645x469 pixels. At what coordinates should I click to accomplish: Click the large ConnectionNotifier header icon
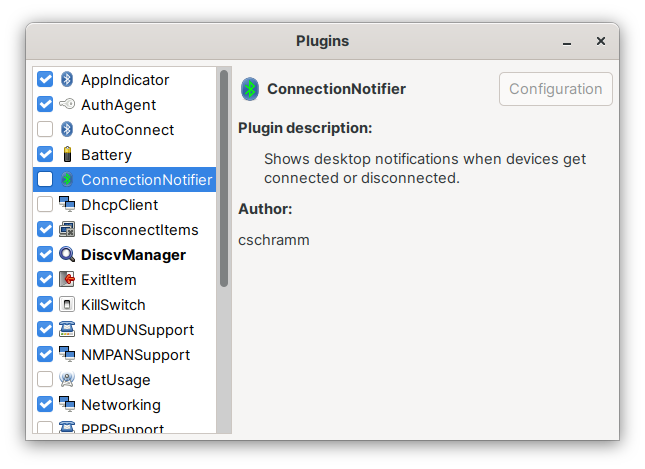[250, 89]
